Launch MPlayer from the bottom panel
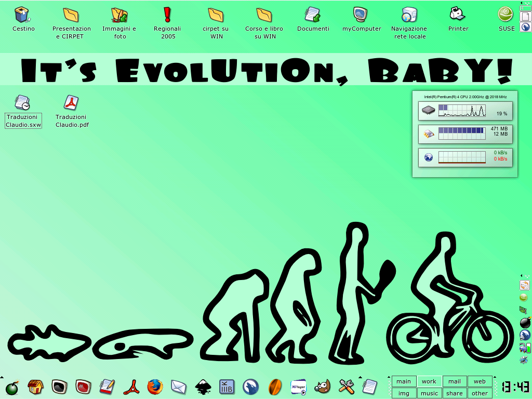 [x=299, y=387]
